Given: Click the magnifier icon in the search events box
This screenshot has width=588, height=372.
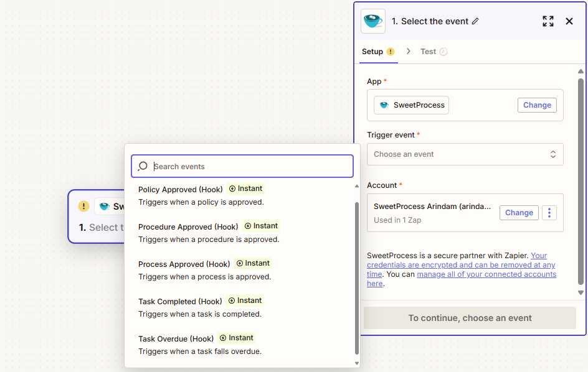Looking at the screenshot, I should pos(143,166).
